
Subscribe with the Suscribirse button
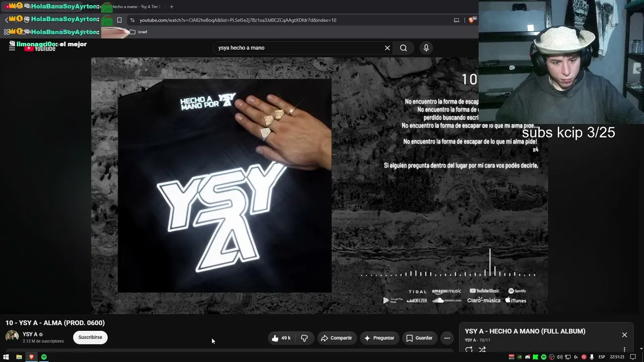90,337
